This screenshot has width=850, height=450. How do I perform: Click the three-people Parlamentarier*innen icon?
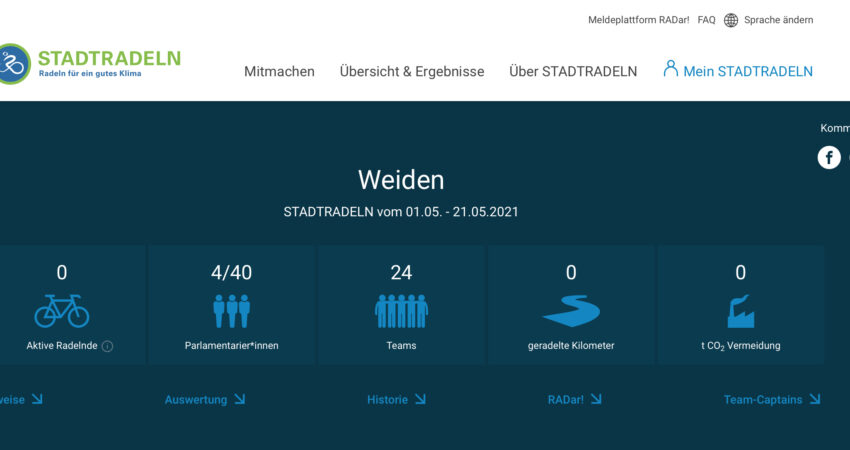pyautogui.click(x=231, y=311)
